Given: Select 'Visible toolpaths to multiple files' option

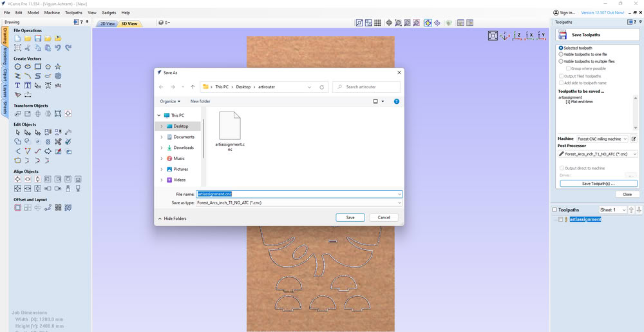Looking at the screenshot, I should tap(561, 61).
